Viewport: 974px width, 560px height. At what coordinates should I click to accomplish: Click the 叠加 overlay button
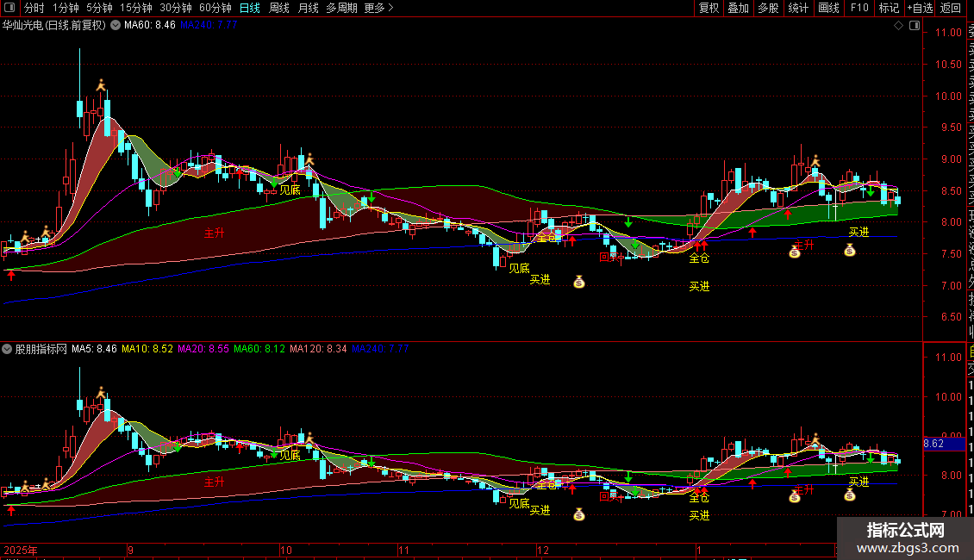[738, 8]
